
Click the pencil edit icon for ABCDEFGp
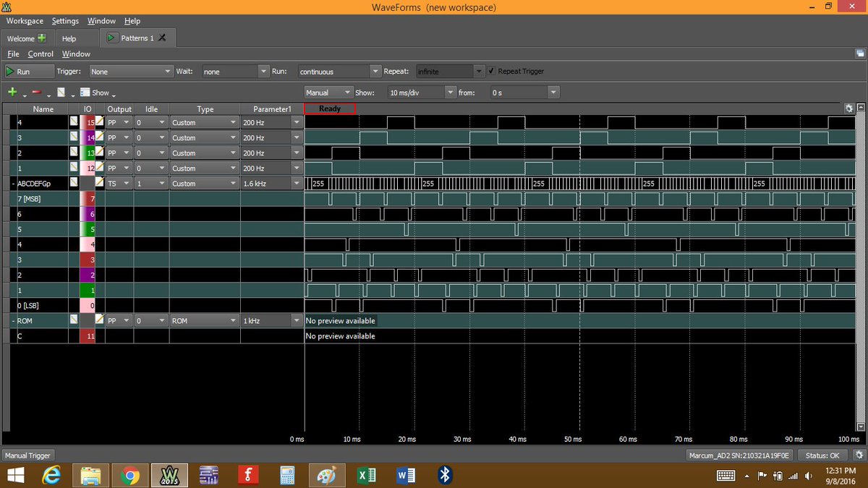coord(101,183)
